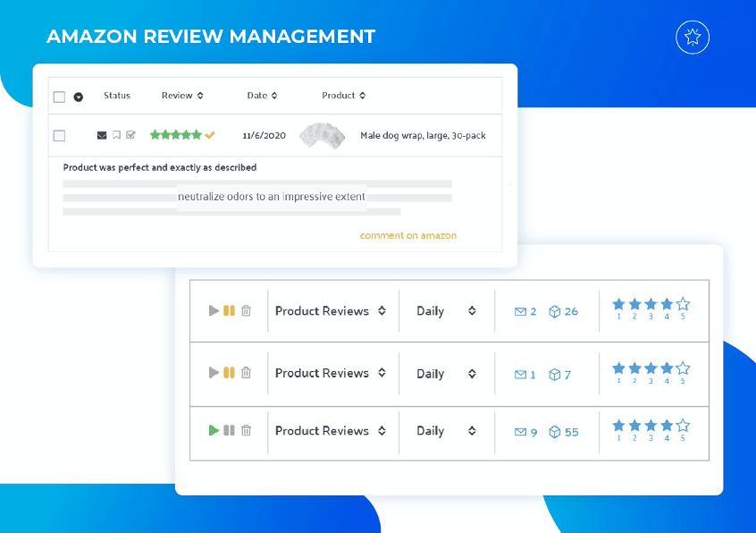The width and height of the screenshot is (756, 533).
Task: Click the date 11/6/2020
Action: (x=264, y=136)
